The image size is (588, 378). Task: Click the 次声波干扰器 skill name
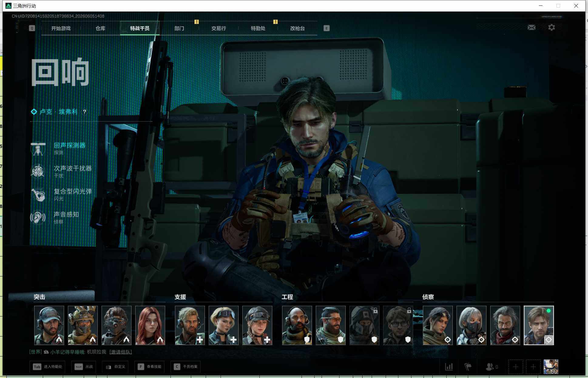73,169
